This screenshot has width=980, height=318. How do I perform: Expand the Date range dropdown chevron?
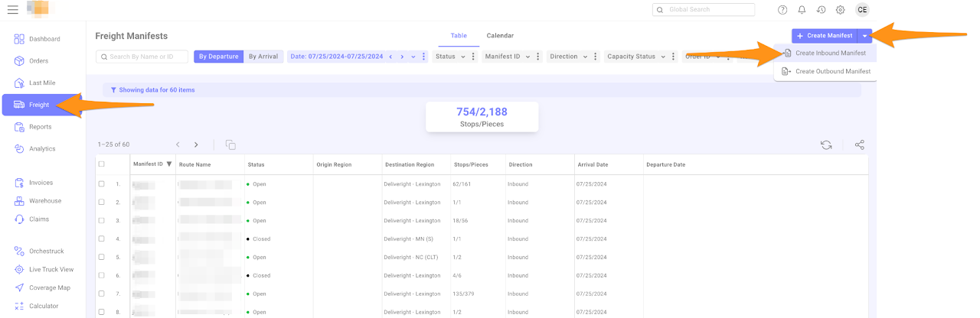pos(413,57)
